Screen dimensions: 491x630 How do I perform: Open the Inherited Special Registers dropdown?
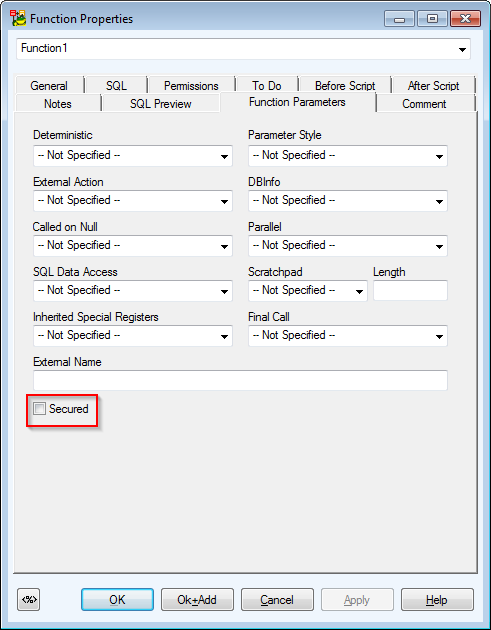click(x=133, y=336)
